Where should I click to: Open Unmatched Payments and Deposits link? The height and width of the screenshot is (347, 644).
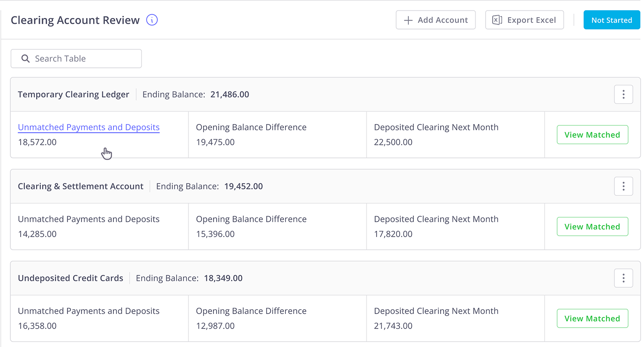[x=89, y=128]
